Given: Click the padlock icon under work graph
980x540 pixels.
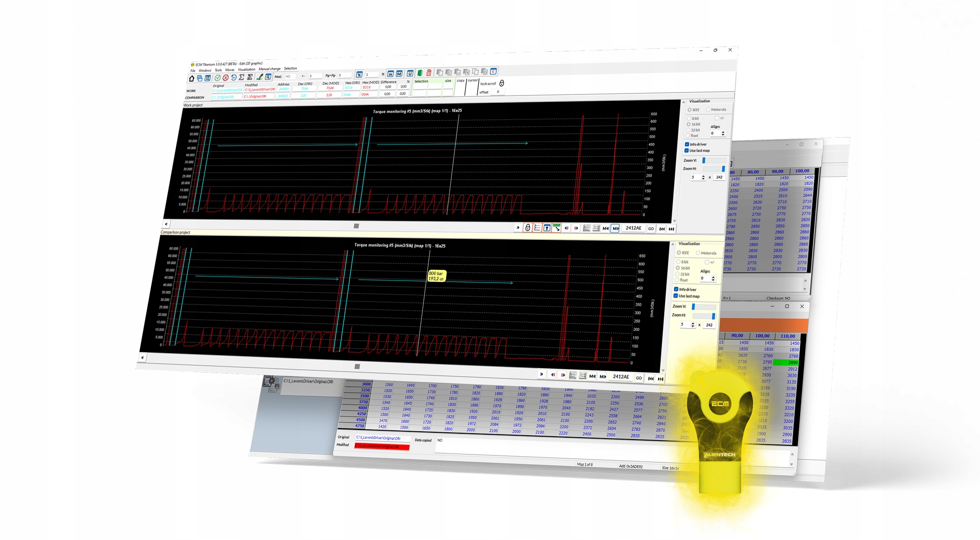Looking at the screenshot, I should pos(528,228).
